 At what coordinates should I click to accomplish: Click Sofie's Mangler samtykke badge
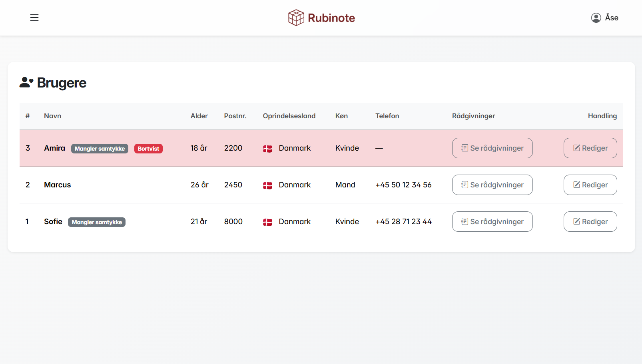point(97,222)
